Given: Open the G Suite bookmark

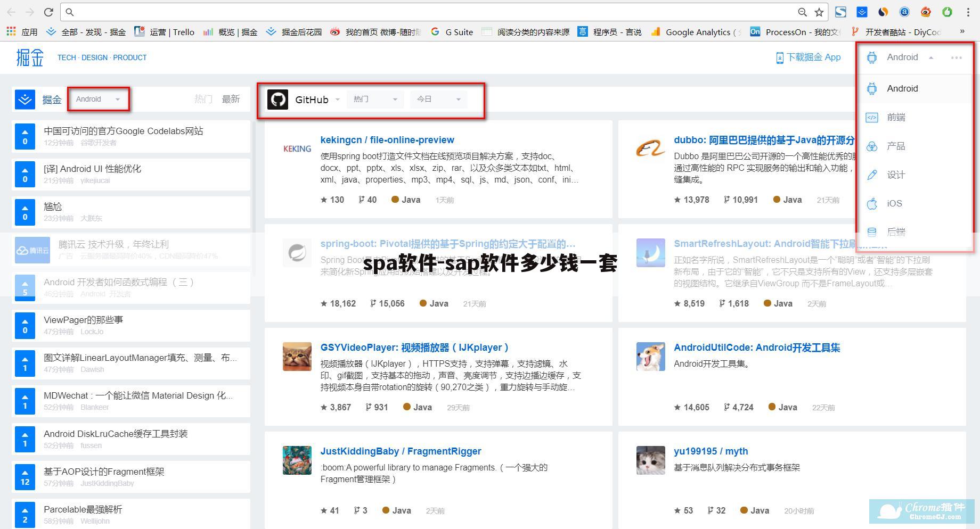Looking at the screenshot, I should (x=452, y=32).
